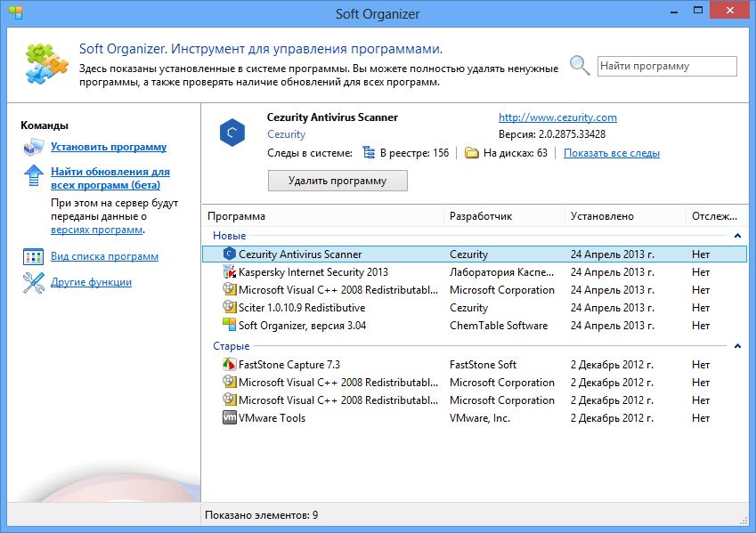Click the Sciter Redistibutive installer icon

230,307
